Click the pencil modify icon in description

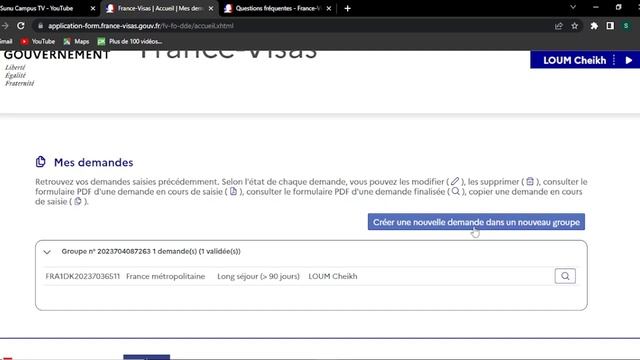(455, 181)
